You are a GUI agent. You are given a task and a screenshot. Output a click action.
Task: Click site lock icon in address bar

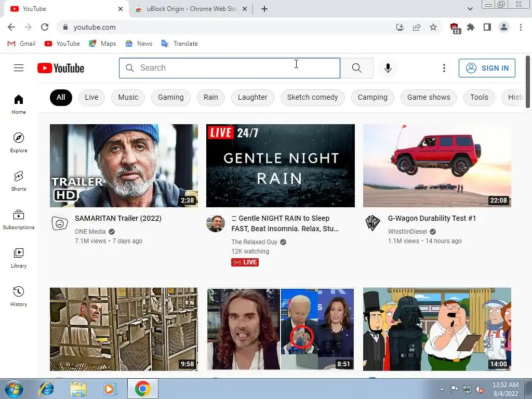(65, 27)
